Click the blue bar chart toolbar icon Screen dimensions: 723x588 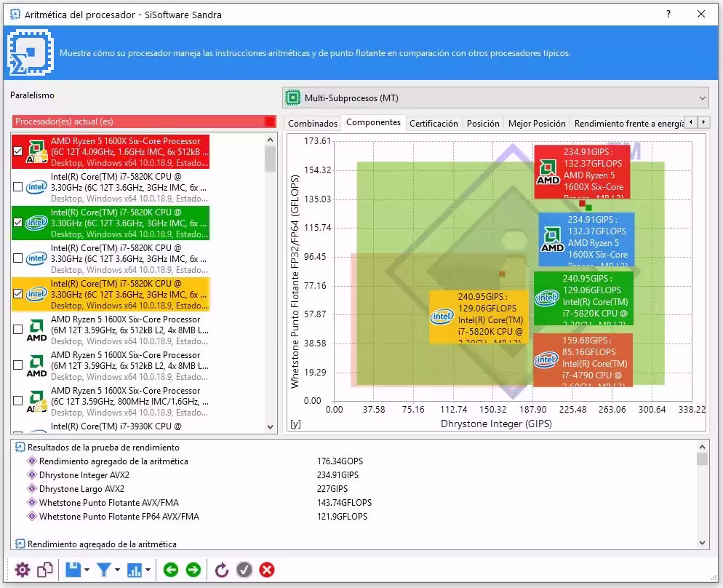(134, 570)
